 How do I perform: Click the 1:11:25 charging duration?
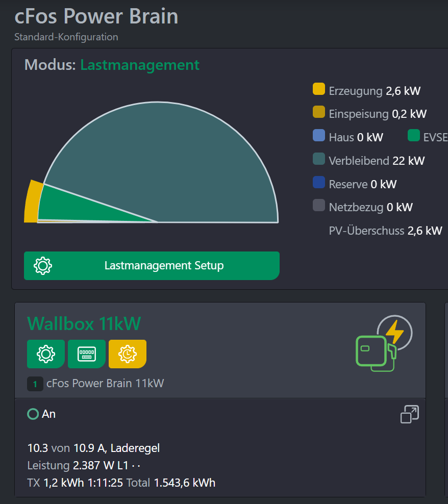tap(105, 483)
